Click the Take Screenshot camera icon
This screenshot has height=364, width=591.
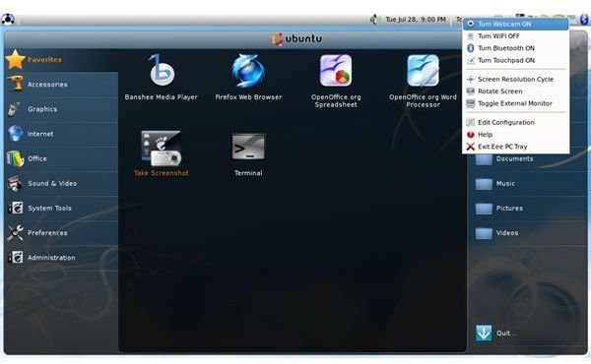point(162,148)
